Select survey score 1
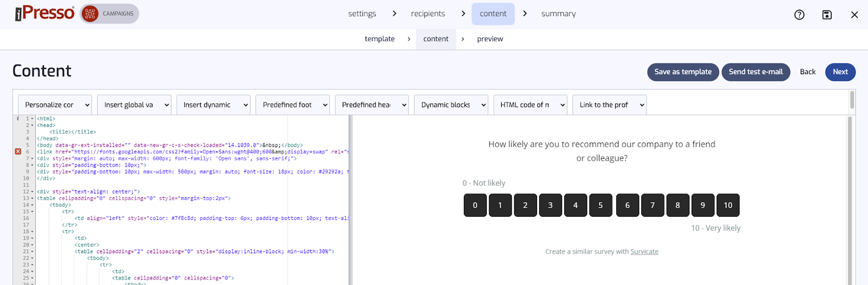Screen dimensions: 868x285 pyautogui.click(x=500, y=205)
